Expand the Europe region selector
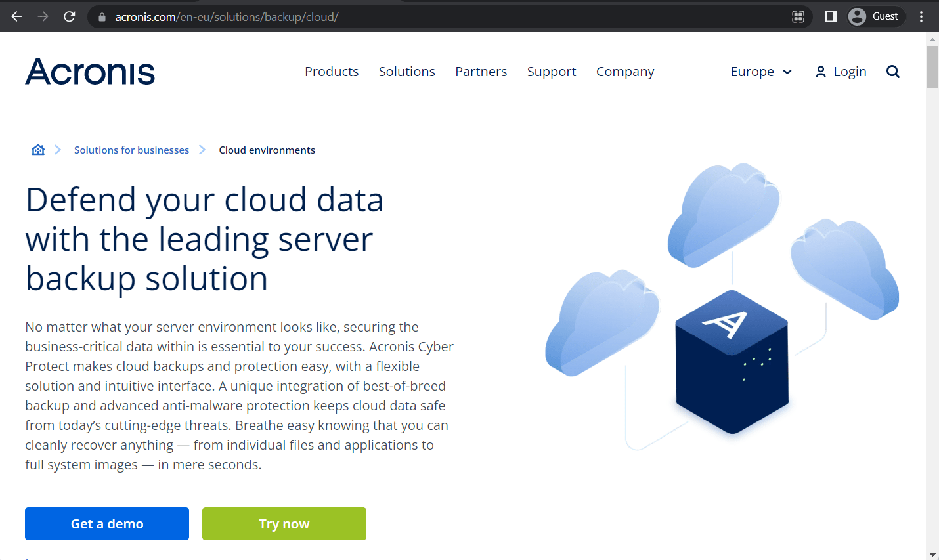 coord(760,72)
